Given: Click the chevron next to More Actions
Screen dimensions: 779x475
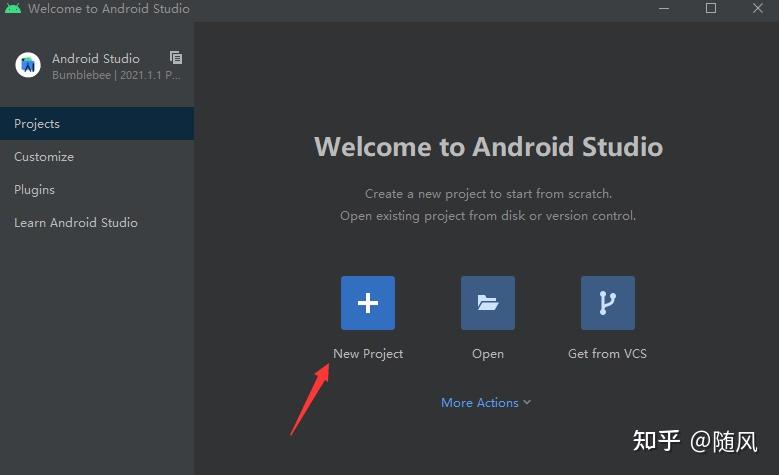Looking at the screenshot, I should (x=527, y=402).
